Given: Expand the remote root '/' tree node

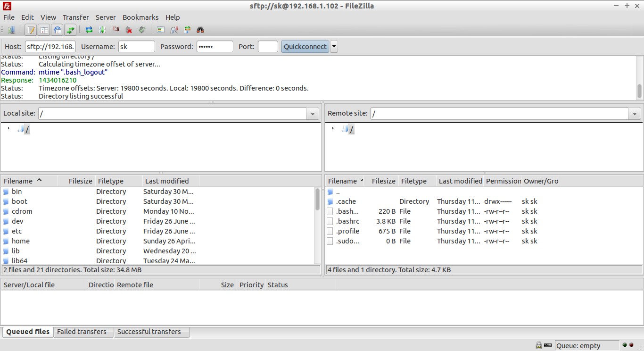Looking at the screenshot, I should [x=333, y=128].
